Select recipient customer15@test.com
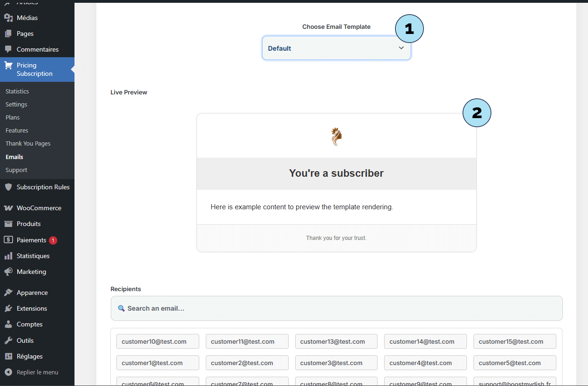Image resolution: width=588 pixels, height=386 pixels. (514, 341)
